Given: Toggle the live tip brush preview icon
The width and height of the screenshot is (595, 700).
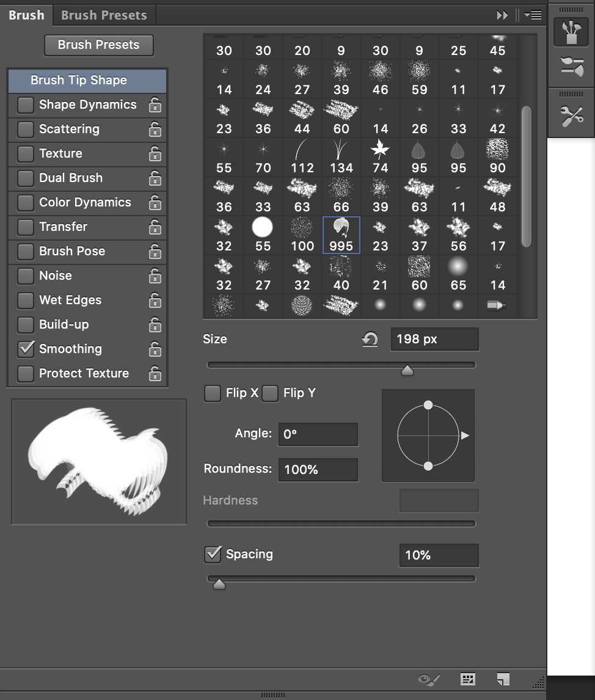Looking at the screenshot, I should (x=428, y=679).
